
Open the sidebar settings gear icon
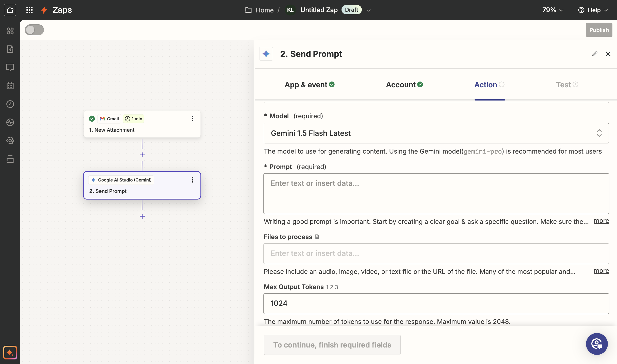pos(10,141)
